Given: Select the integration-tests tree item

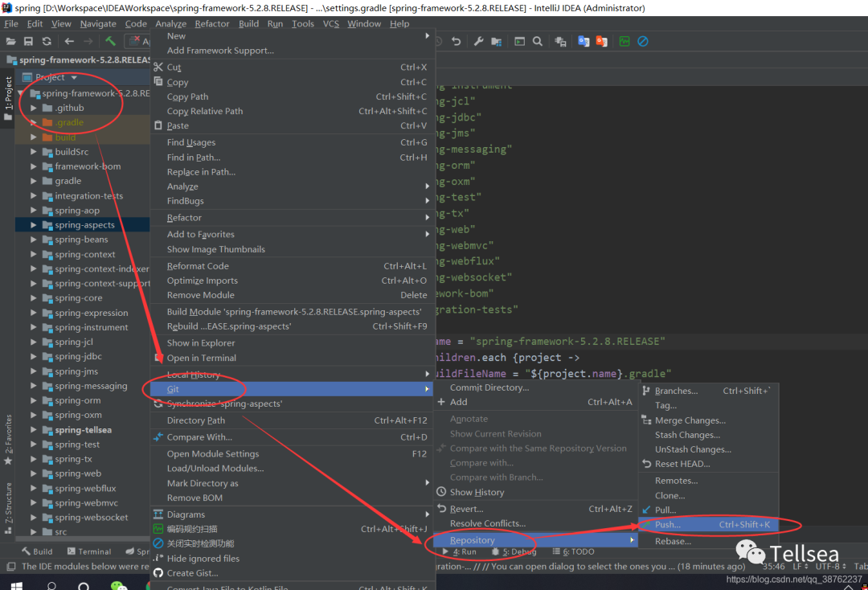Looking at the screenshot, I should click(x=88, y=195).
